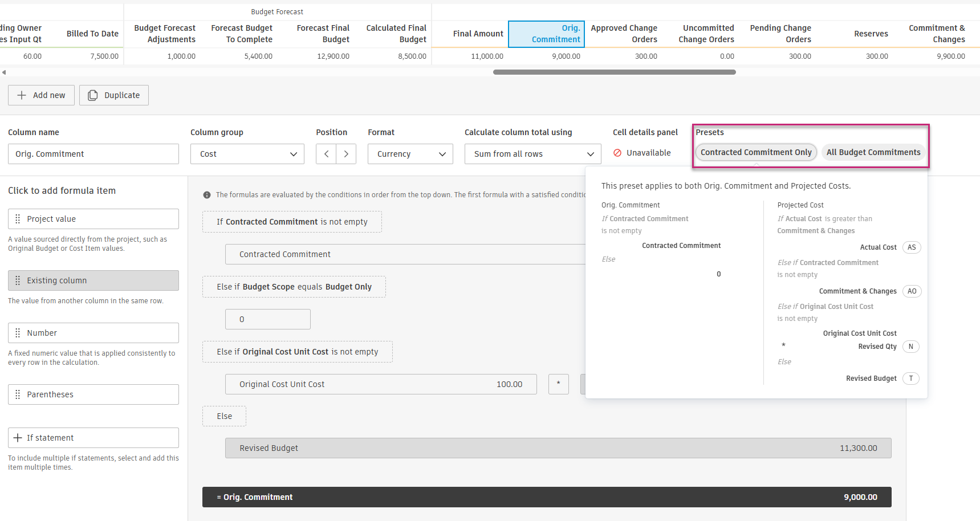Screen dimensions: 980x521
Task: Click the multiply operator box
Action: point(559,384)
